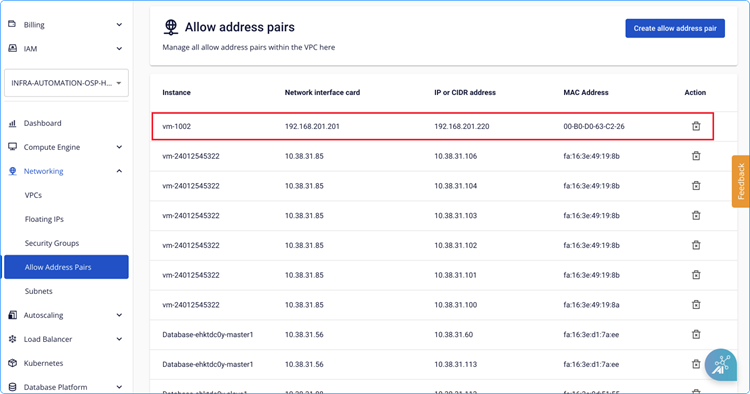Delete the 10.38.31.106 address pair
Image resolution: width=750 pixels, height=394 pixels.
click(696, 156)
